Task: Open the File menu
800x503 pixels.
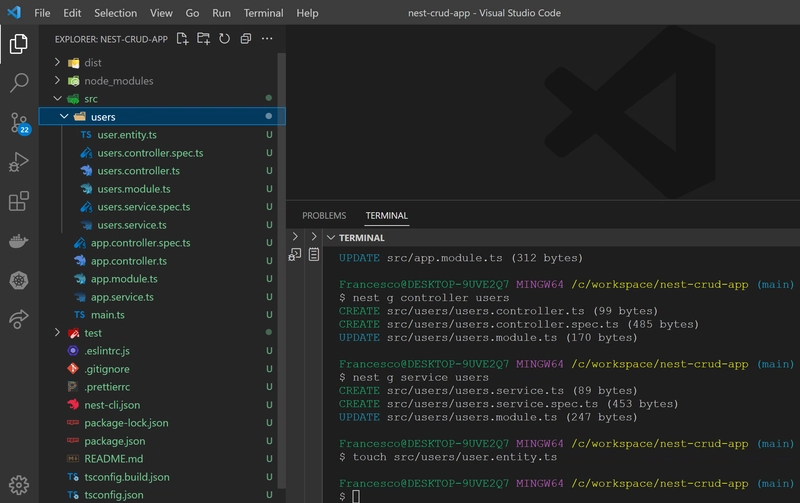Action: point(42,13)
